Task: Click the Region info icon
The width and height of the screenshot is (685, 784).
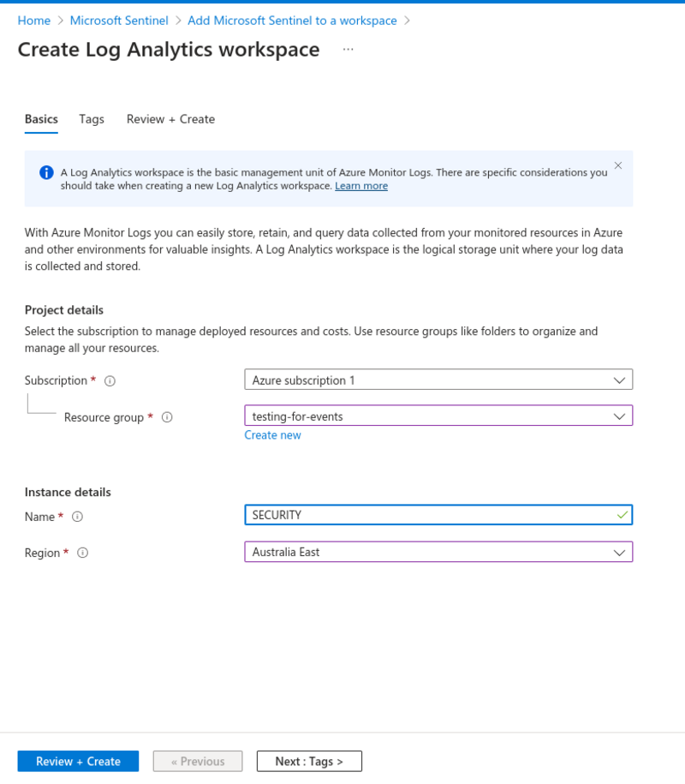Action: pyautogui.click(x=82, y=553)
